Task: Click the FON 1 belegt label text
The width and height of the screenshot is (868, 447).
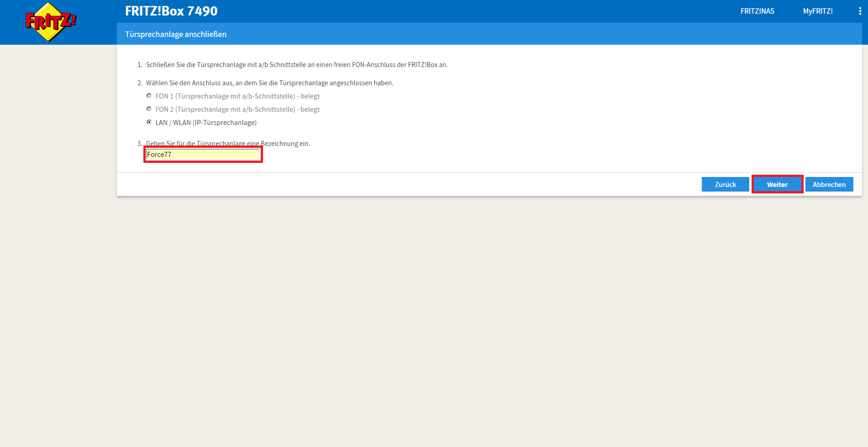Action: (x=237, y=96)
